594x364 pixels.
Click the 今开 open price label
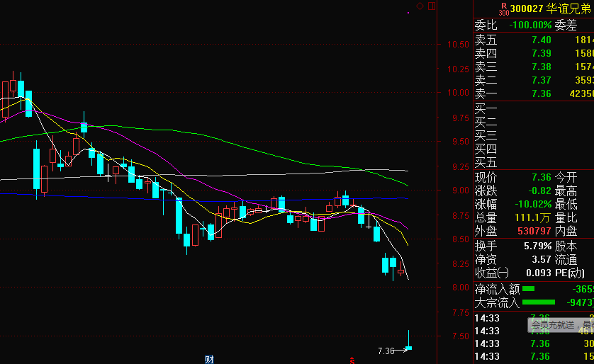(566, 177)
